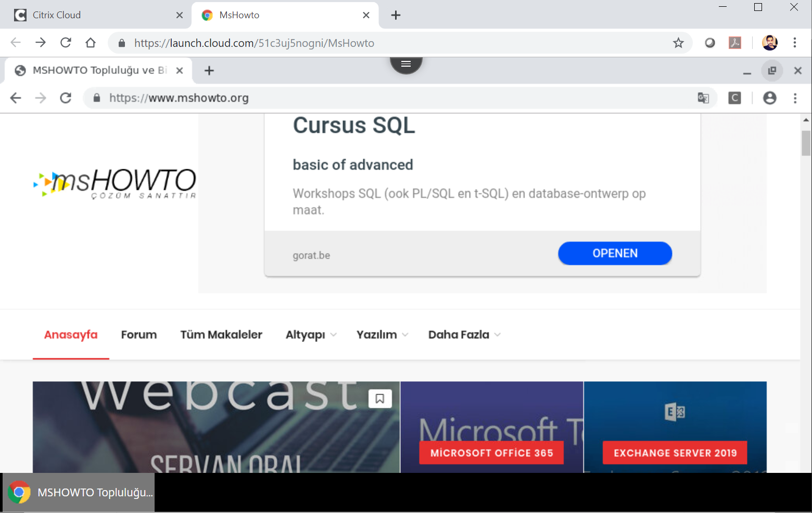Viewport: 812px width, 513px height.
Task: Open the Adobe Acrobat PDF extension
Action: [x=735, y=43]
